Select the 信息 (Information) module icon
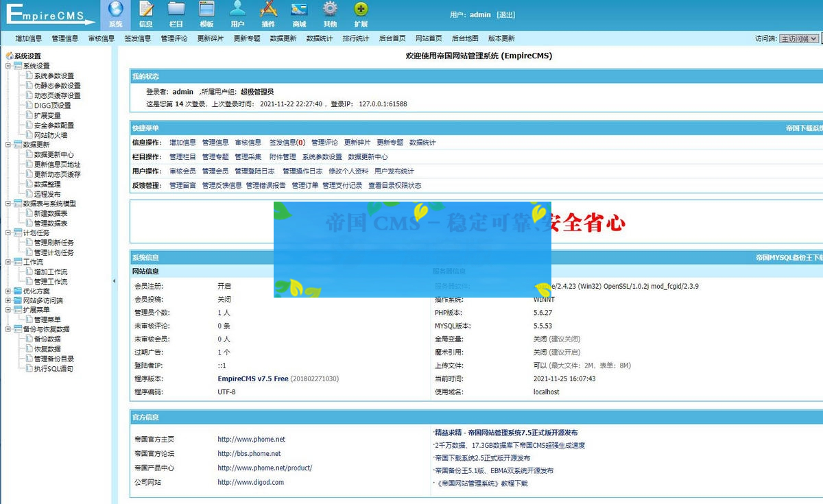The height and width of the screenshot is (504, 823). (x=145, y=14)
